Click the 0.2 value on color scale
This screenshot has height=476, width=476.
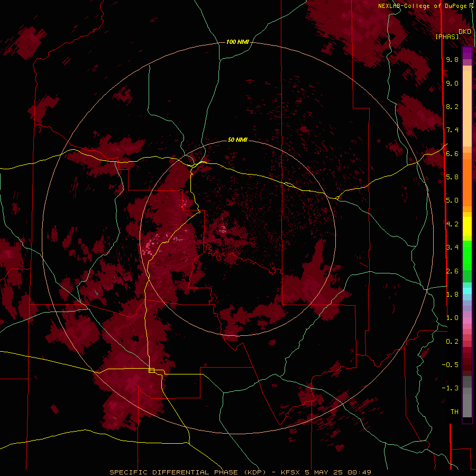452,342
